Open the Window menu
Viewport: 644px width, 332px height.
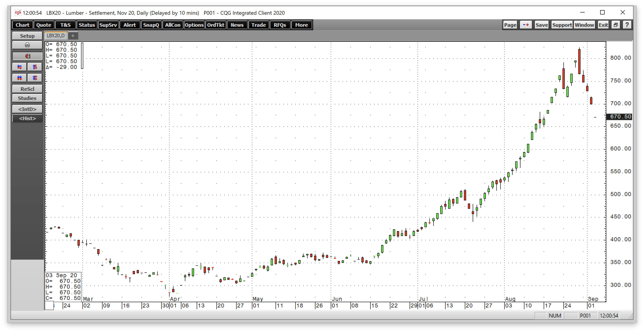tap(584, 25)
